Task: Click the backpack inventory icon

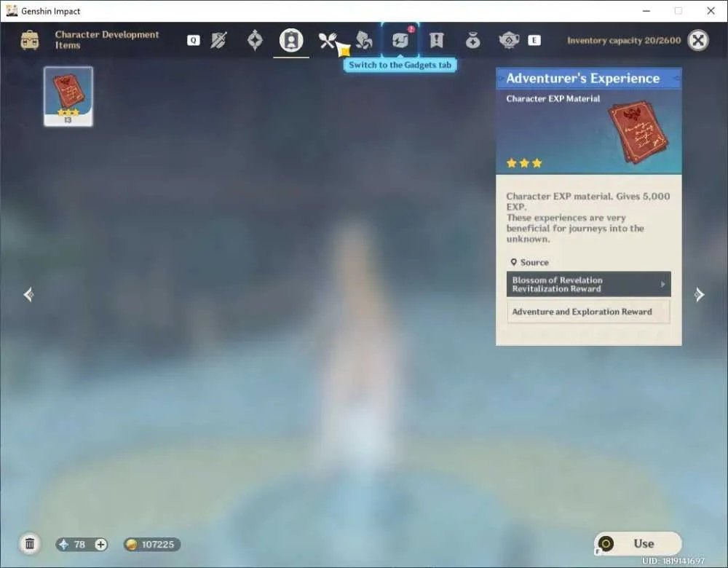Action: (x=30, y=40)
